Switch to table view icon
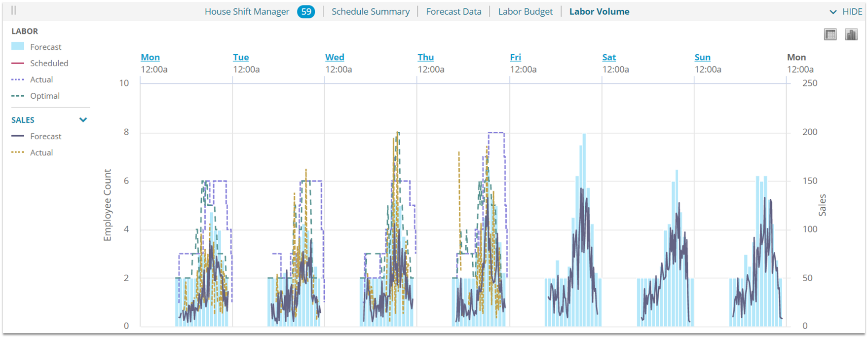 [830, 35]
